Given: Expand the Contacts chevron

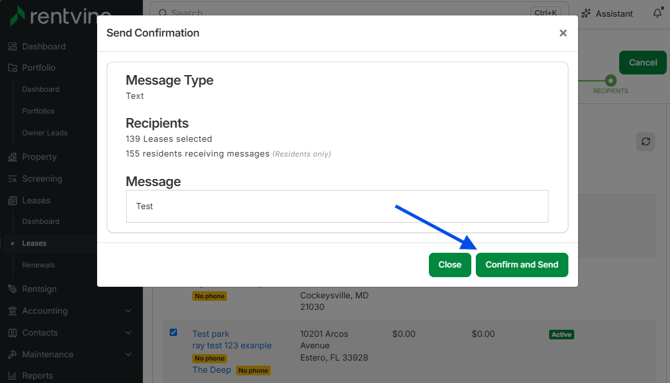Looking at the screenshot, I should coord(128,333).
